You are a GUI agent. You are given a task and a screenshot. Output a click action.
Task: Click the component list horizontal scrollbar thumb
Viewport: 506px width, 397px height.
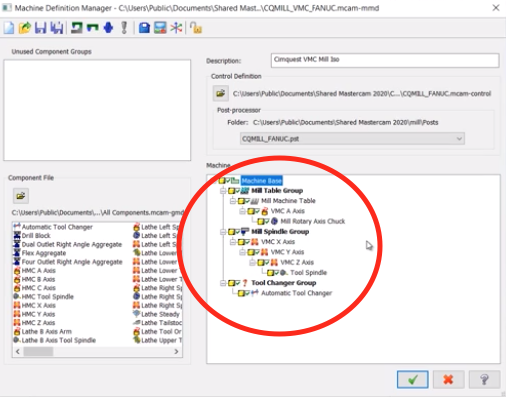coord(38,351)
